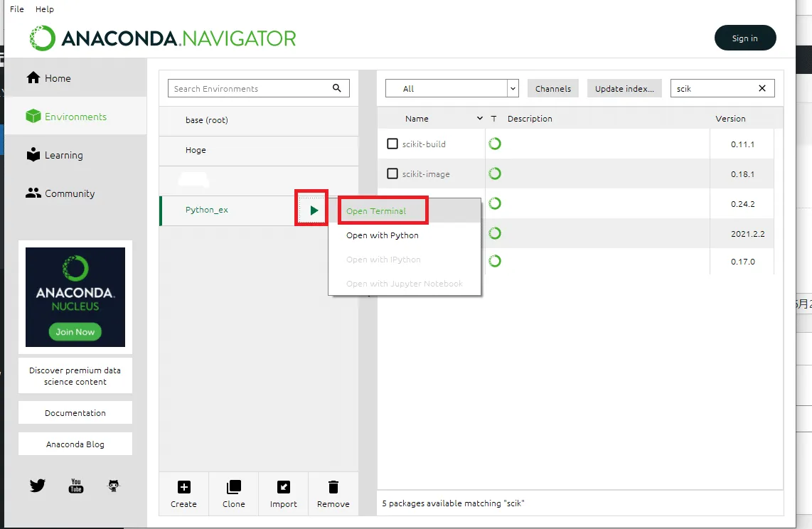Image resolution: width=812 pixels, height=529 pixels.
Task: Choose Open with Python
Action: 405,235
